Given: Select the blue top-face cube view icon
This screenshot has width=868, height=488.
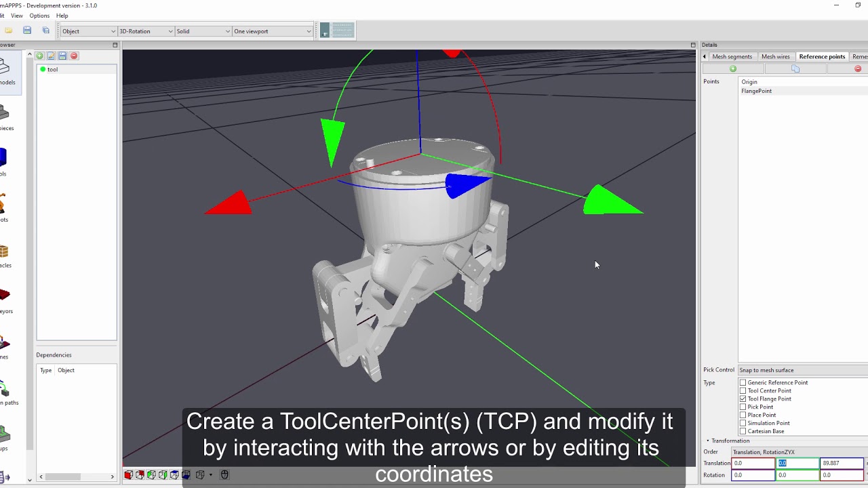Looking at the screenshot, I should (x=174, y=475).
